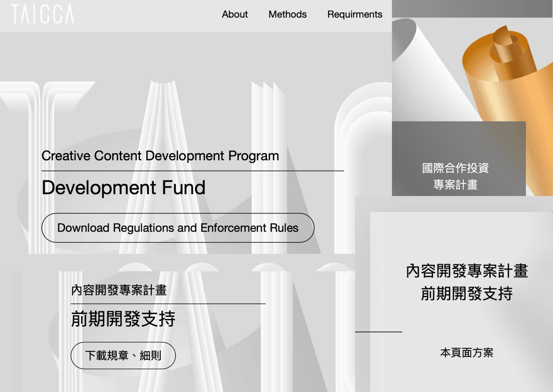The height and width of the screenshot is (392, 553).
Task: Click the 下載規章、細則 button
Action: coord(123,356)
